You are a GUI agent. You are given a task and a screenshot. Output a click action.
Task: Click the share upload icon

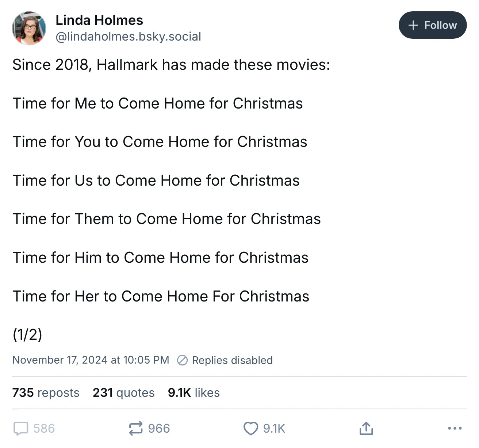tap(366, 428)
